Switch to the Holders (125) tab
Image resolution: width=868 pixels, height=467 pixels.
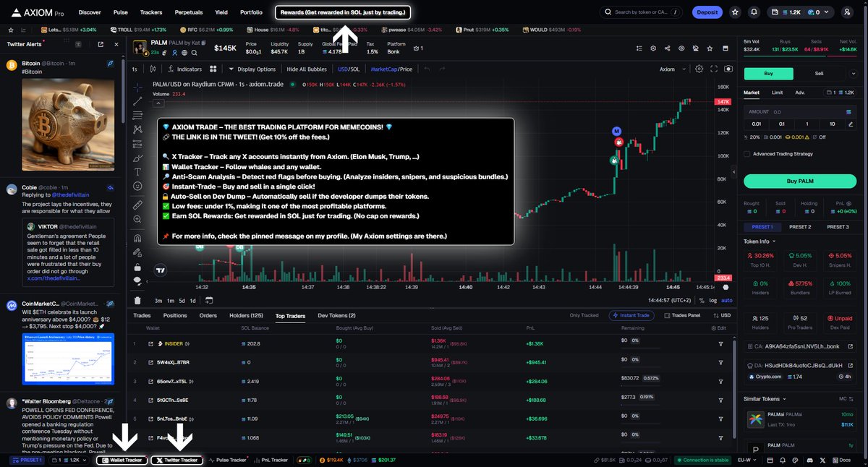[x=246, y=315]
